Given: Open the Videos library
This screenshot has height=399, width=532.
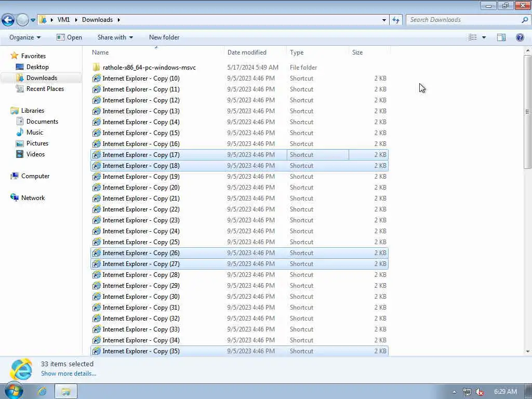Looking at the screenshot, I should (35, 154).
